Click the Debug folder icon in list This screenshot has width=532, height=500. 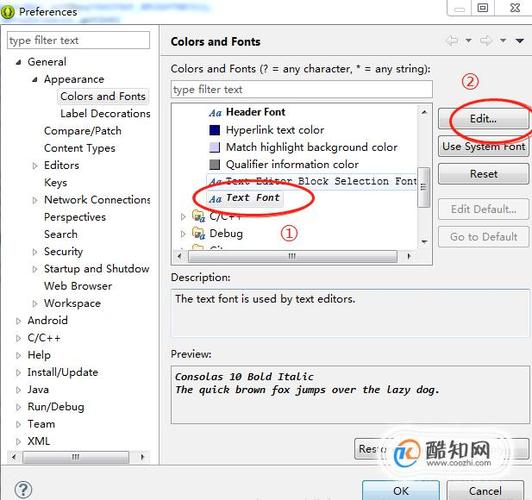(198, 233)
